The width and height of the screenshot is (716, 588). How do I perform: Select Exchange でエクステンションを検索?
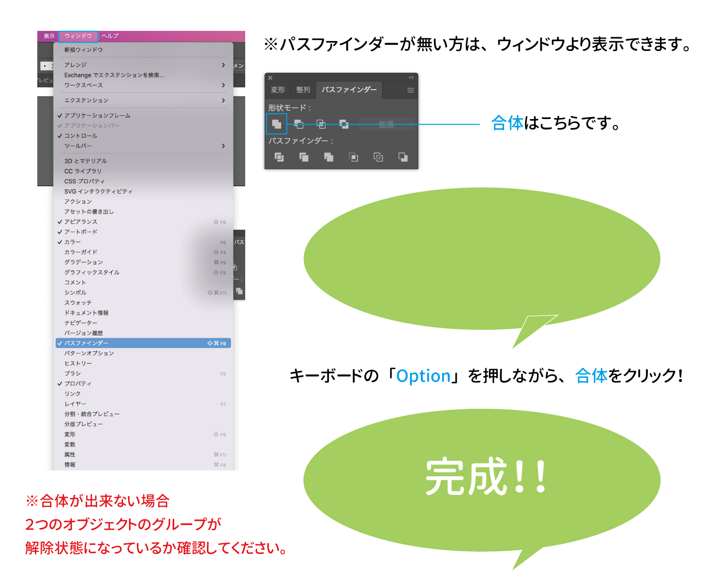pyautogui.click(x=143, y=75)
